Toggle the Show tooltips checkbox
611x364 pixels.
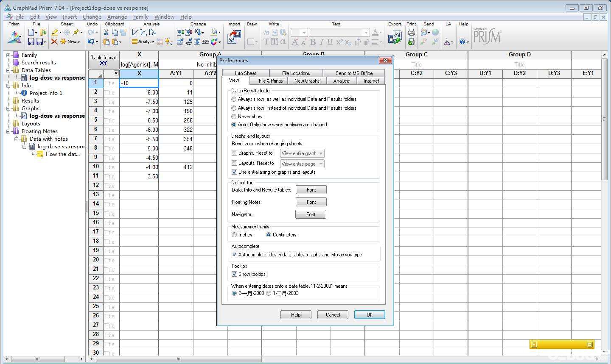pyautogui.click(x=234, y=274)
